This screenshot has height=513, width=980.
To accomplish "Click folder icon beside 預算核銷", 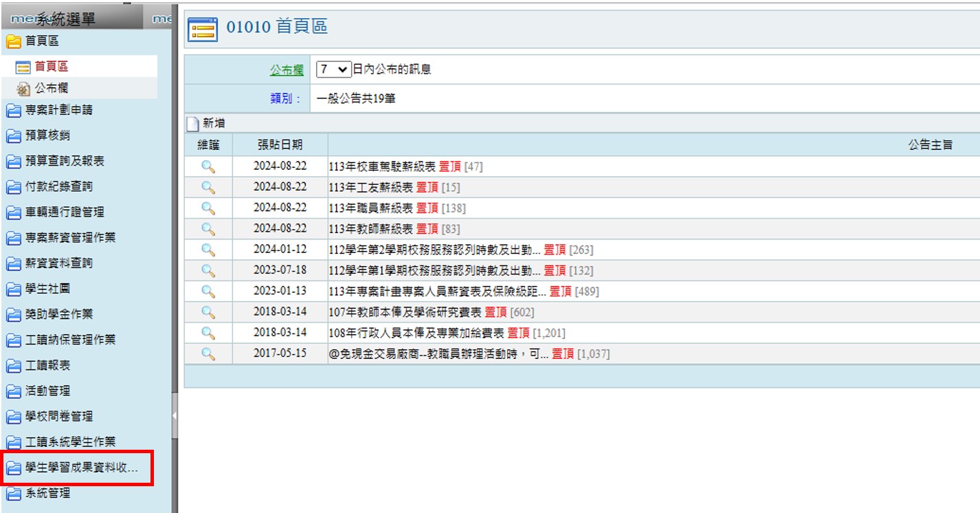I will tap(13, 135).
